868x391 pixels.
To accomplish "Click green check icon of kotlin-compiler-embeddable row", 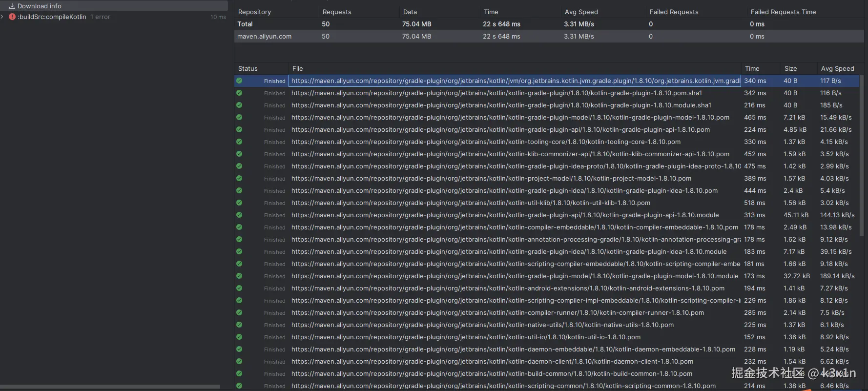I will coord(239,227).
